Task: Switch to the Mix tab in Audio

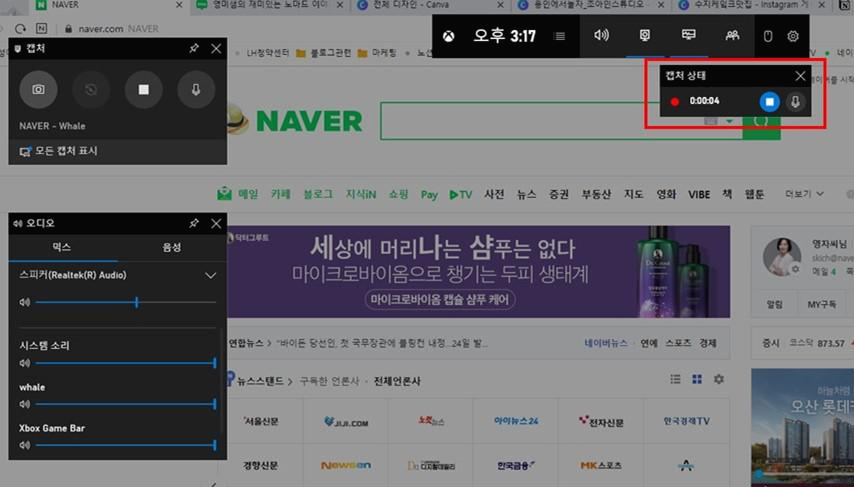Action: [62, 247]
